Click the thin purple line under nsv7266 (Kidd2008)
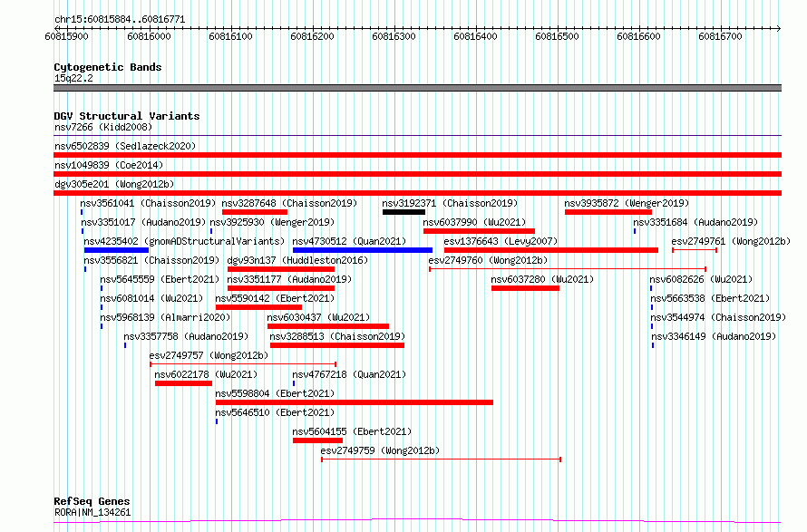 (x=417, y=136)
